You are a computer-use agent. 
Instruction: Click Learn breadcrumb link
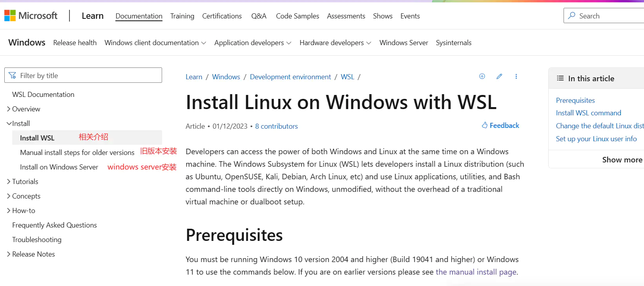point(194,77)
